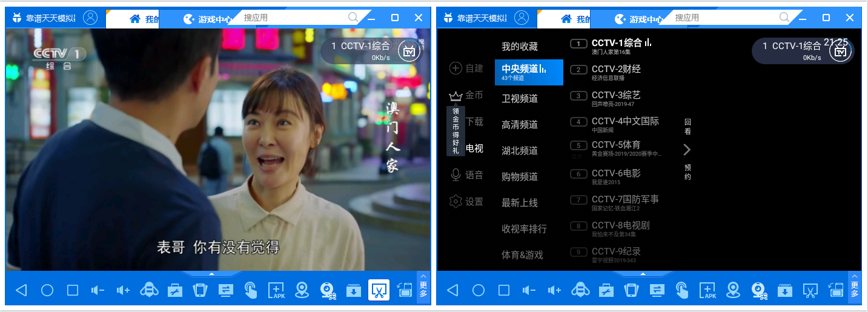Expand the toolbar handle arrow in right window
The width and height of the screenshot is (868, 312).
pos(643,274)
